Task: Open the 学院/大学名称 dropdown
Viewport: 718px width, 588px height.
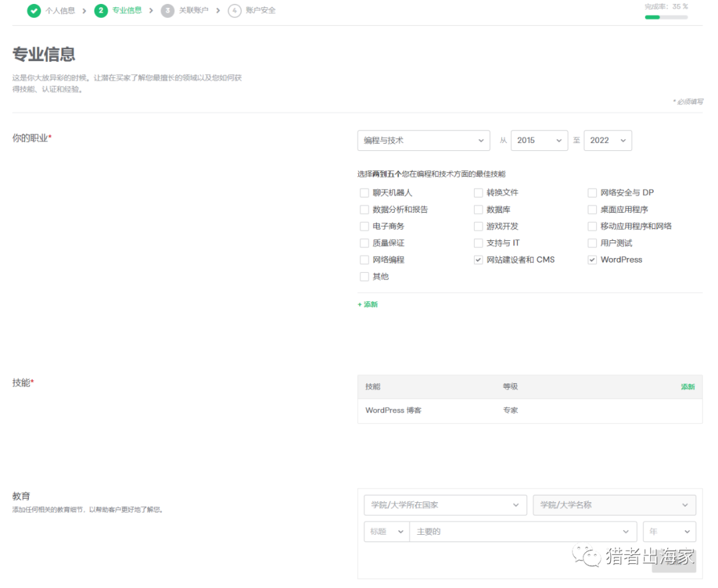Action: pyautogui.click(x=614, y=505)
